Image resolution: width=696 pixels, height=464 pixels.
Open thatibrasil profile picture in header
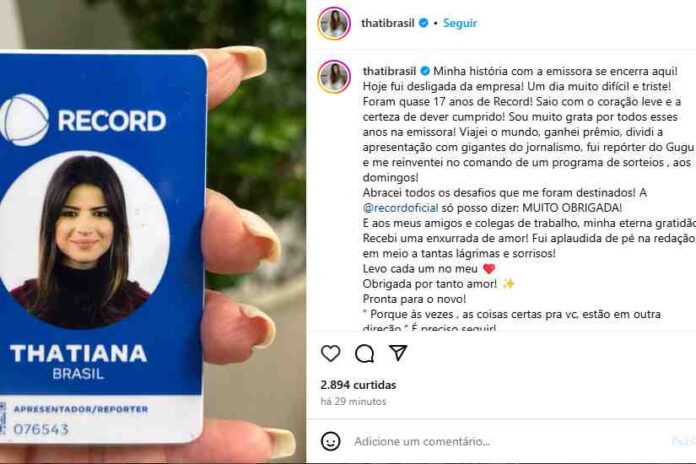point(334,23)
